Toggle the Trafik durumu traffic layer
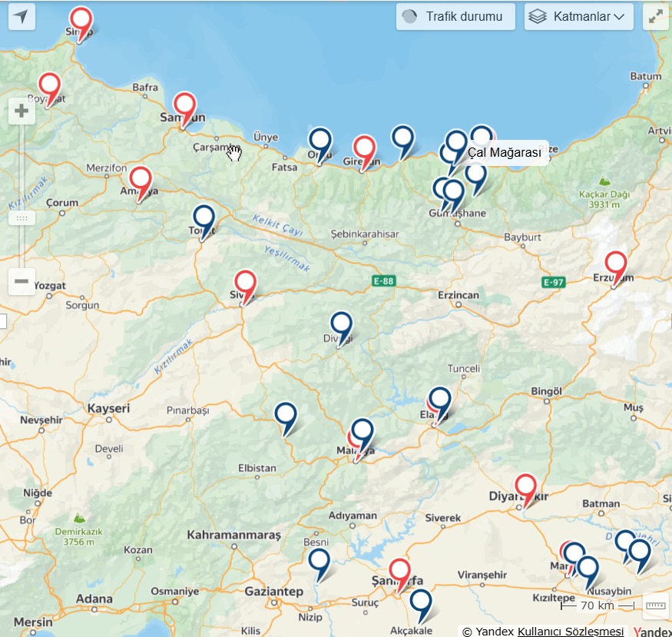 tap(455, 17)
